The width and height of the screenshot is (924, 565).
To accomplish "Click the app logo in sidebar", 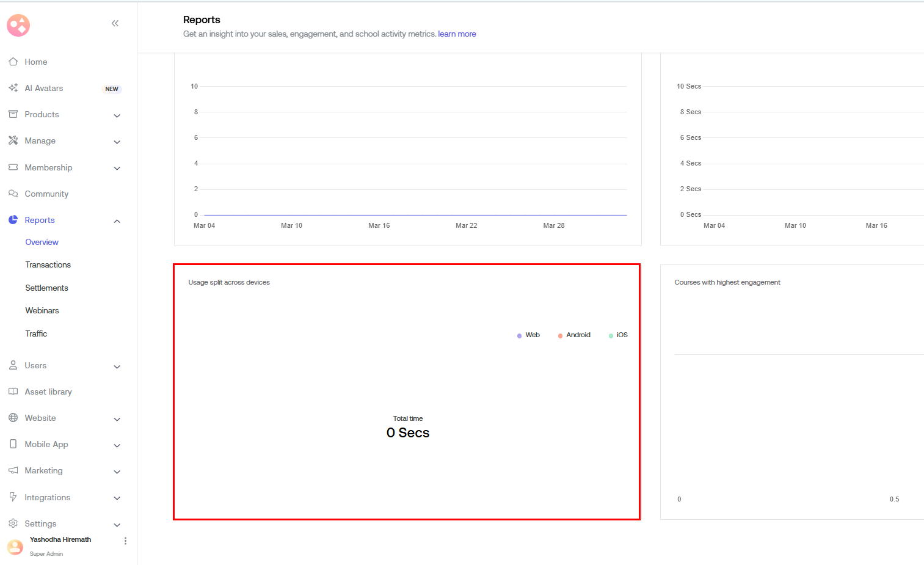I will pyautogui.click(x=18, y=26).
